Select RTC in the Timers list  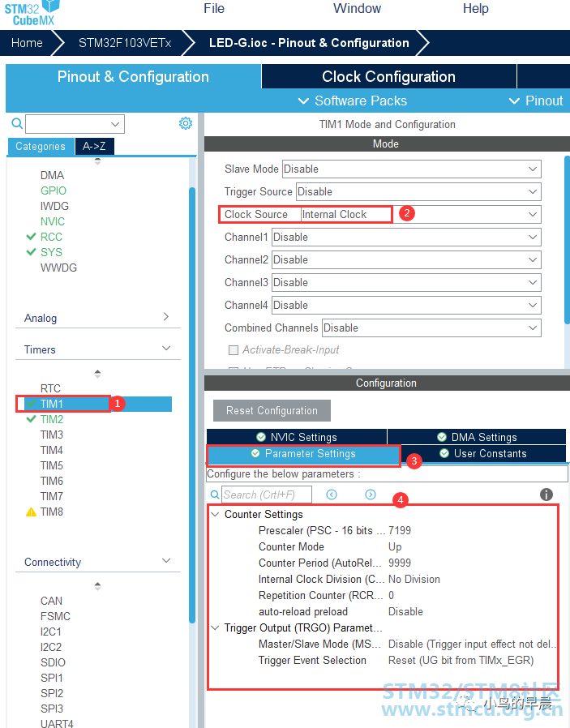point(50,388)
